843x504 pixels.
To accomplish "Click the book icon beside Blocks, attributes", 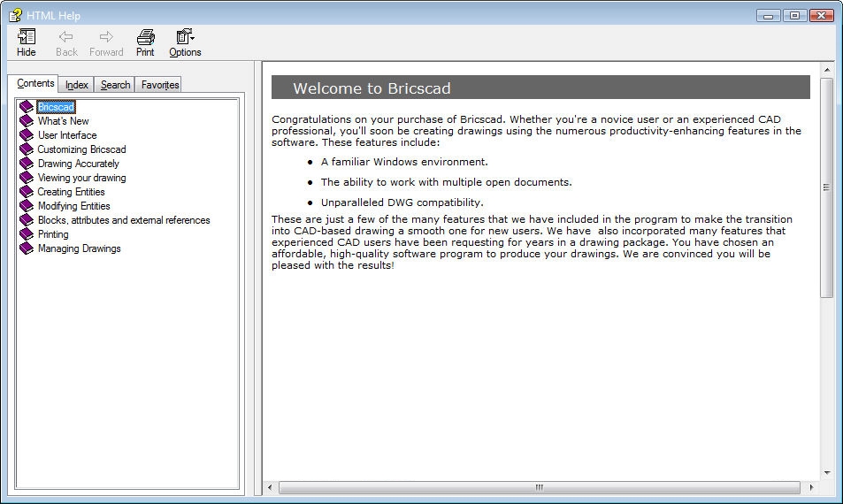I will pyautogui.click(x=27, y=220).
